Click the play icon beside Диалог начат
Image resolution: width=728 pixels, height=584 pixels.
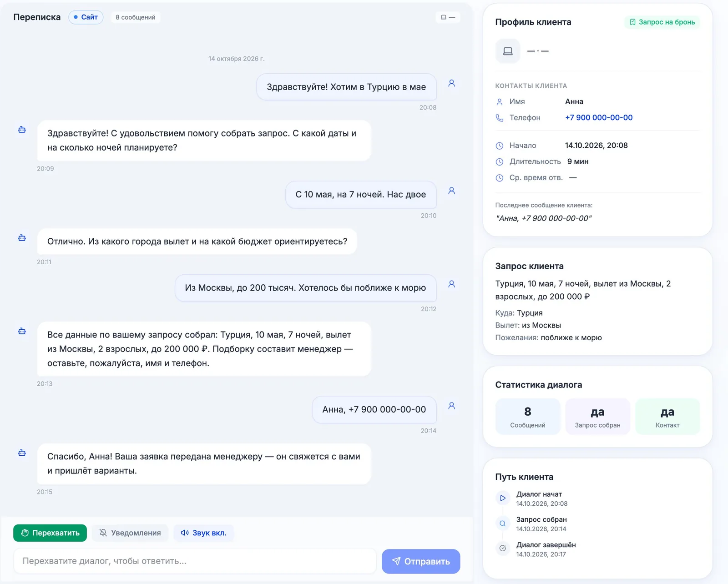tap(503, 498)
